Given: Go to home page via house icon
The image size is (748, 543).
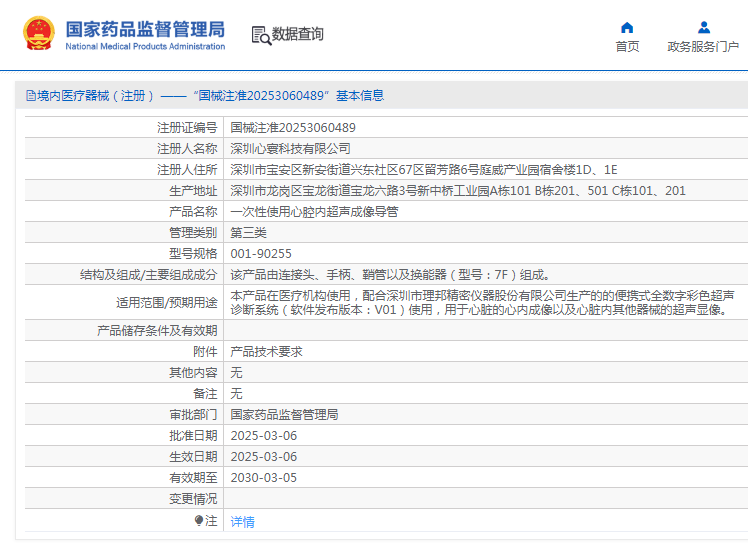Looking at the screenshot, I should coord(627,28).
